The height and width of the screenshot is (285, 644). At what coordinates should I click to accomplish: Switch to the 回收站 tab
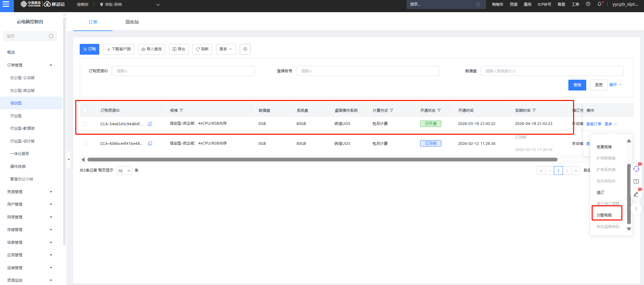tap(132, 22)
